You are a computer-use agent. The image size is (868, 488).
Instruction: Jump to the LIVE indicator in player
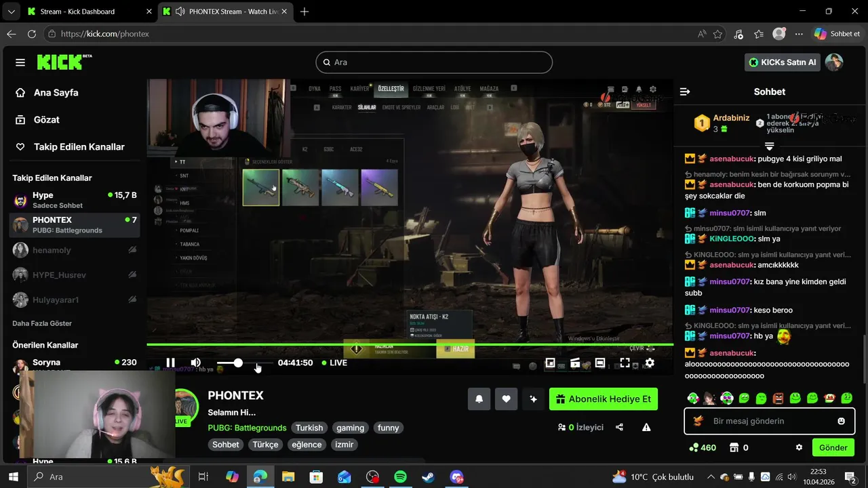tap(334, 363)
